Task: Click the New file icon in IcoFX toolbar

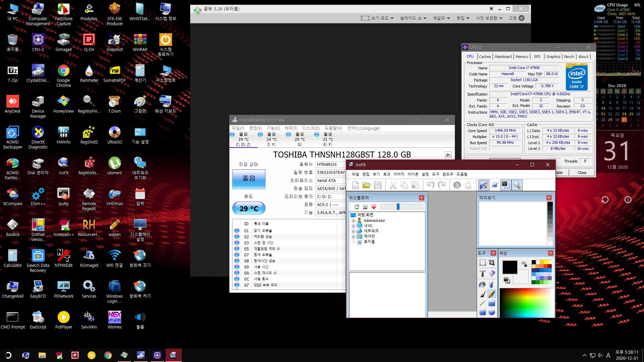Action: click(x=356, y=185)
